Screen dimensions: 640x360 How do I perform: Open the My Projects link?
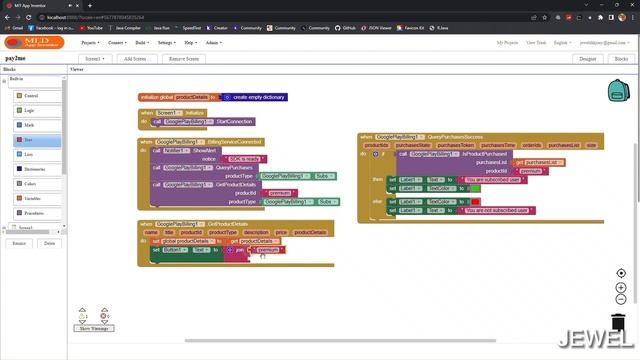[x=507, y=42]
